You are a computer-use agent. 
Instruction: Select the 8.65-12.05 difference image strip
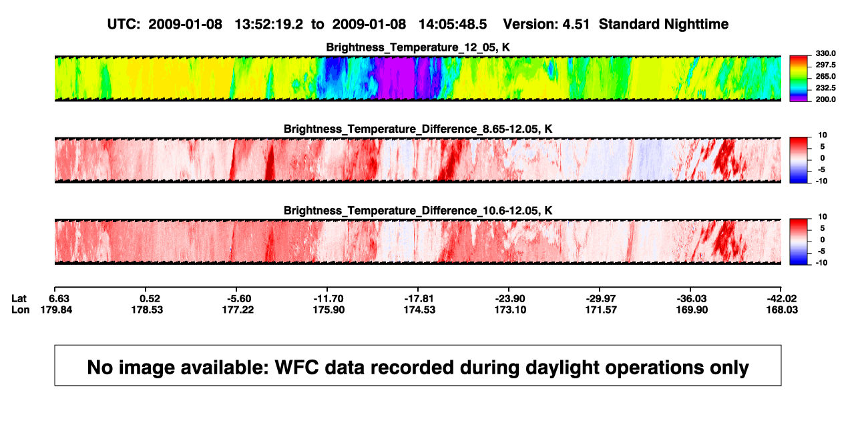[x=418, y=160]
